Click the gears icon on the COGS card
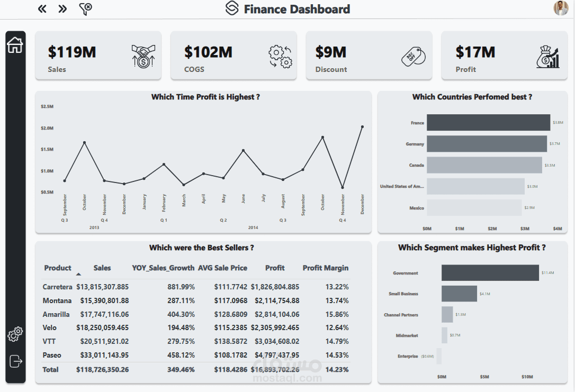The image size is (575, 392). click(x=279, y=55)
